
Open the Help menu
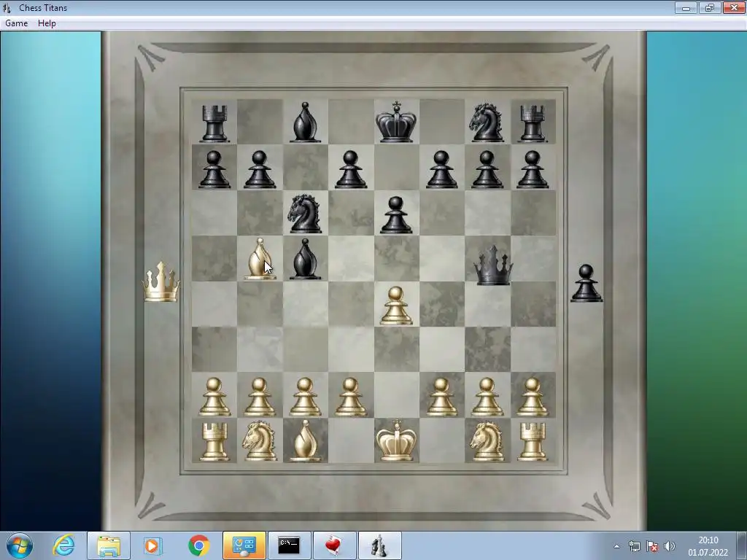(x=47, y=23)
